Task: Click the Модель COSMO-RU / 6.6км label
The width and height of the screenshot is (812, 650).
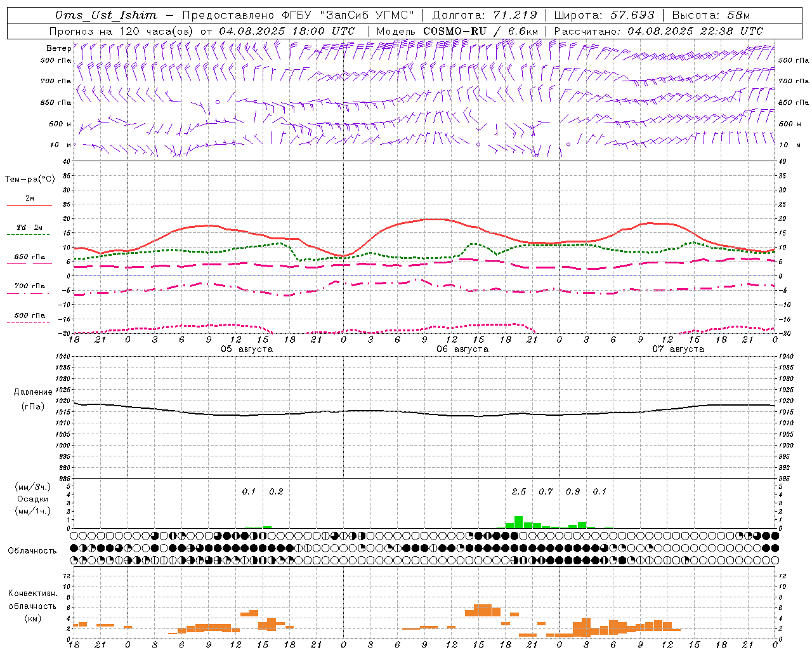Action: 457,31
